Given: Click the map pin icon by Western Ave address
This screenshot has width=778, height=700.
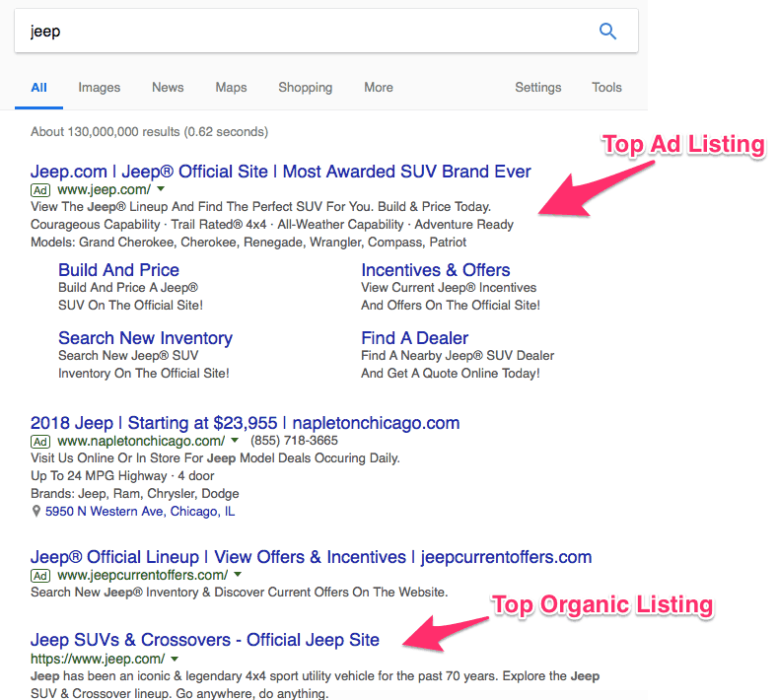Looking at the screenshot, I should point(35,511).
